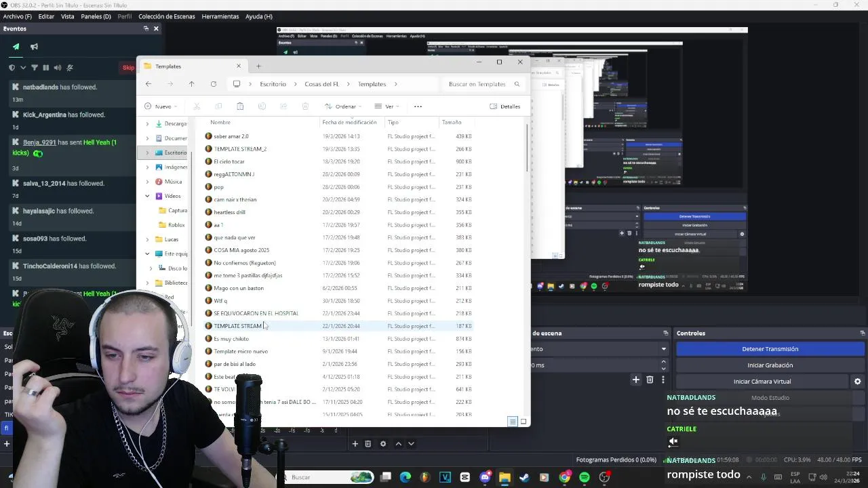Viewport: 868px width, 488px height.
Task: Open the Ordenar dropdown in Explorer
Action: click(x=343, y=106)
